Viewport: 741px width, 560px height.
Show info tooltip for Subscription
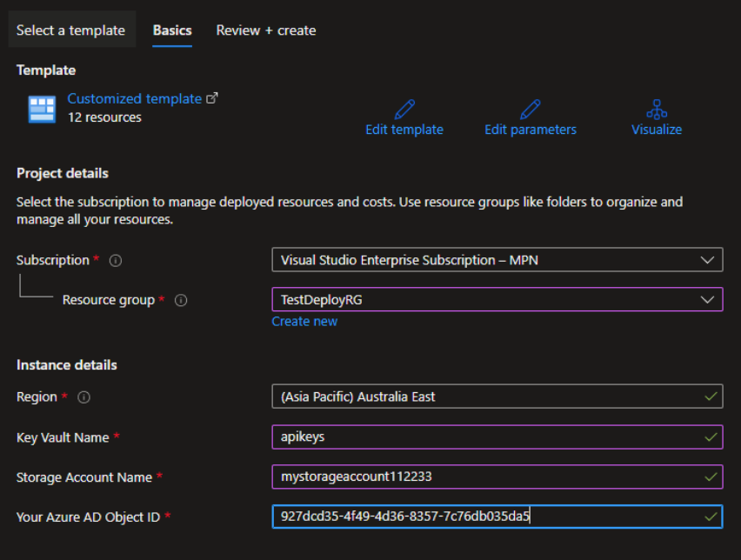[116, 260]
